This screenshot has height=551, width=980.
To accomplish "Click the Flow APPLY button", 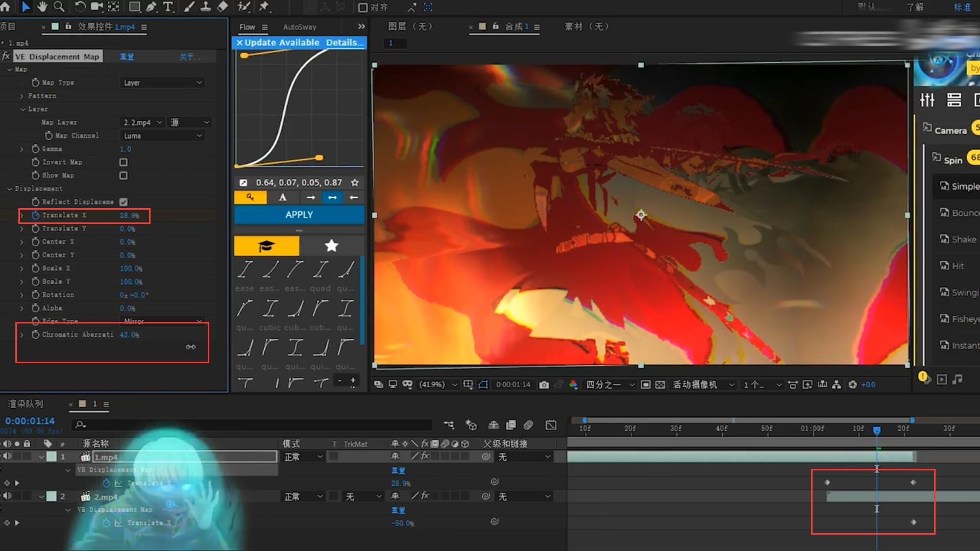I will (x=299, y=215).
